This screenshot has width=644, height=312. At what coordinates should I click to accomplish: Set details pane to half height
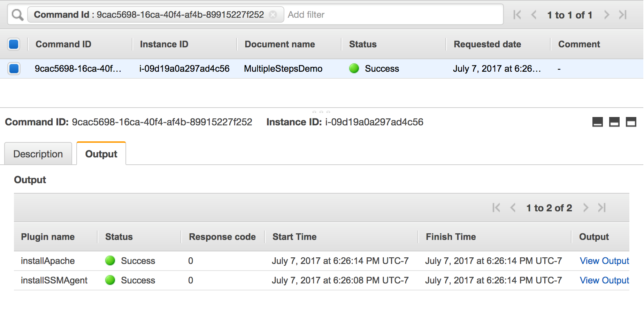click(x=614, y=122)
